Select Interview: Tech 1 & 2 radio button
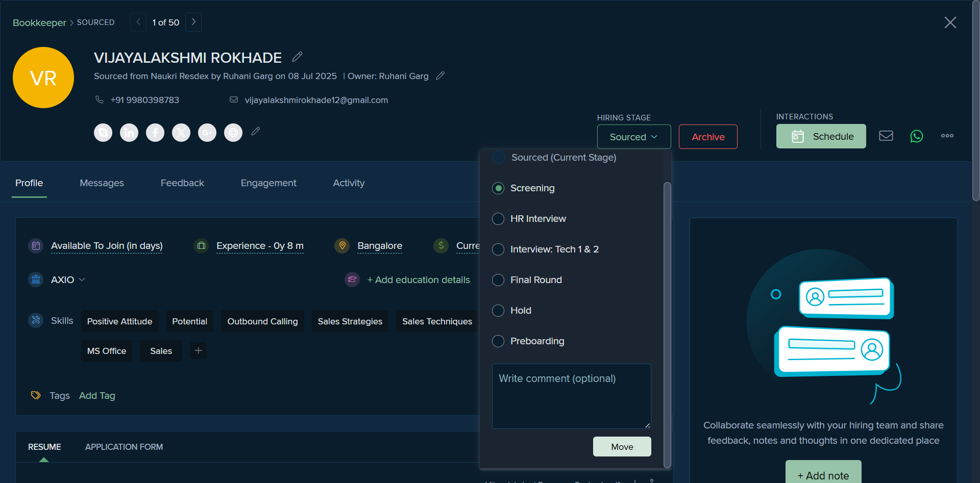This screenshot has height=483, width=980. click(x=498, y=249)
